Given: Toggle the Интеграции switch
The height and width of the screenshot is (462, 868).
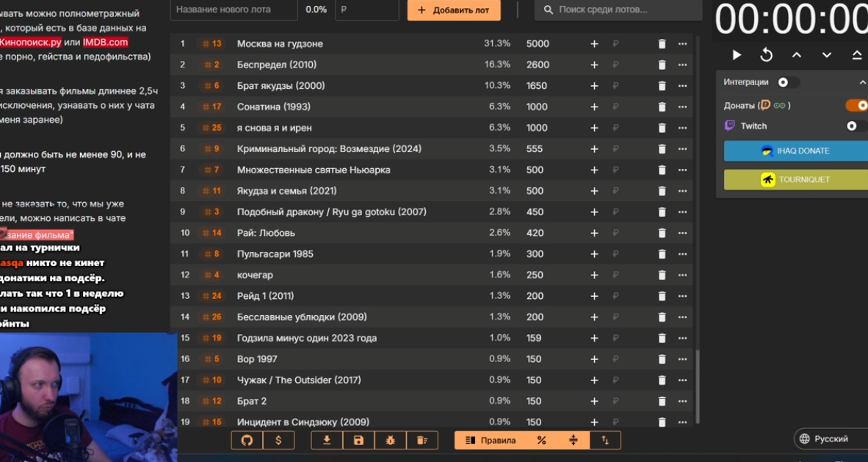Looking at the screenshot, I should pyautogui.click(x=786, y=82).
